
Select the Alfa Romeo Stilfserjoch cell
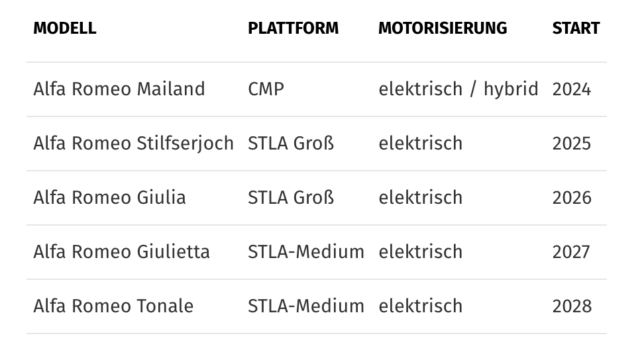point(133,144)
